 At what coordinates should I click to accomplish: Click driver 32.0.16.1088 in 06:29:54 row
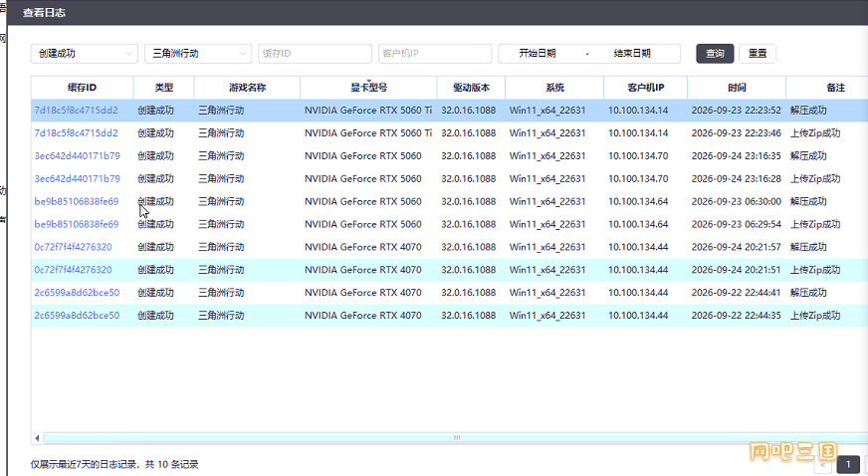(x=468, y=224)
